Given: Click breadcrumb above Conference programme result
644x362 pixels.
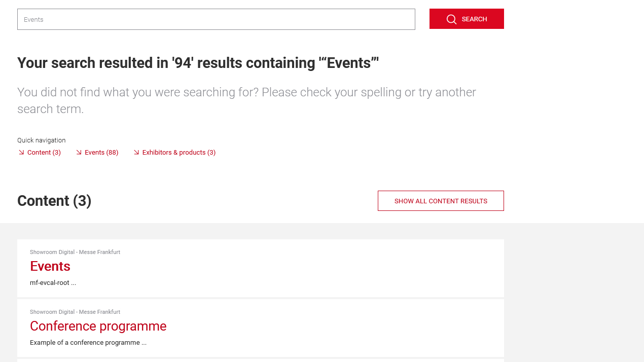Looking at the screenshot, I should [75, 311].
